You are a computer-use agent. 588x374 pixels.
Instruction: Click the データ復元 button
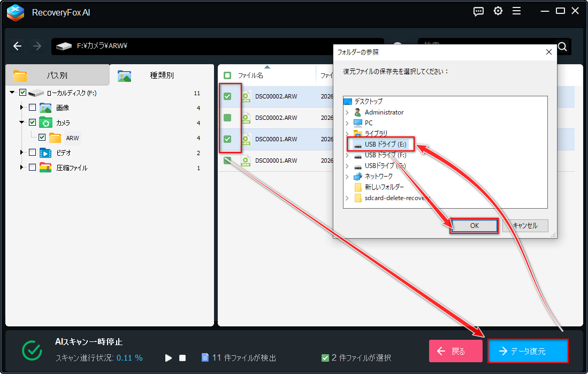(x=528, y=351)
